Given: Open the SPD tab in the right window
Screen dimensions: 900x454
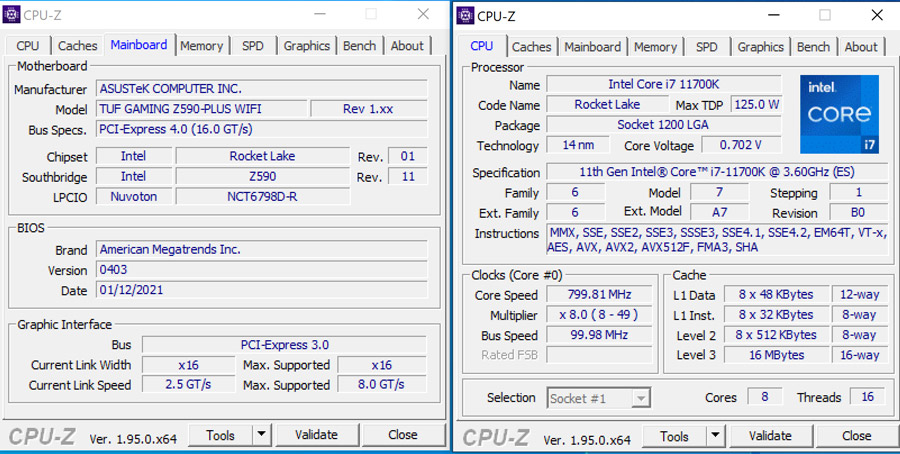Looking at the screenshot, I should pos(707,47).
